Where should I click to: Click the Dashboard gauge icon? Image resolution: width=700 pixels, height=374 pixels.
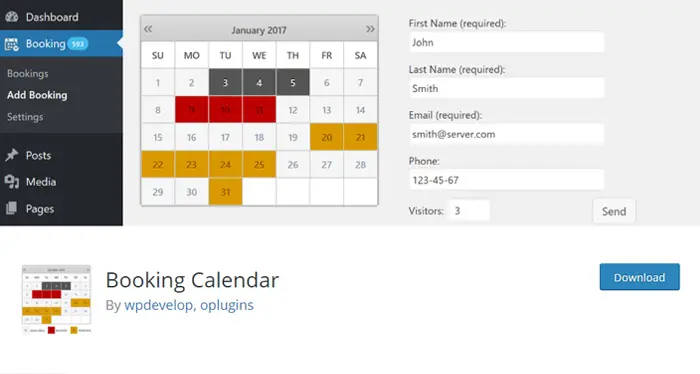click(x=12, y=17)
